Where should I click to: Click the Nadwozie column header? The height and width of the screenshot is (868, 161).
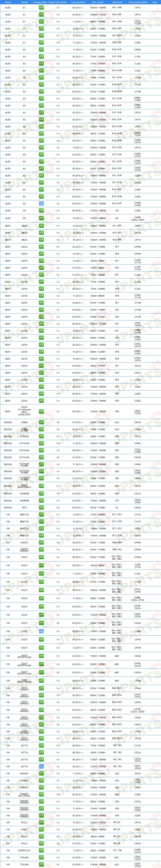117,2
